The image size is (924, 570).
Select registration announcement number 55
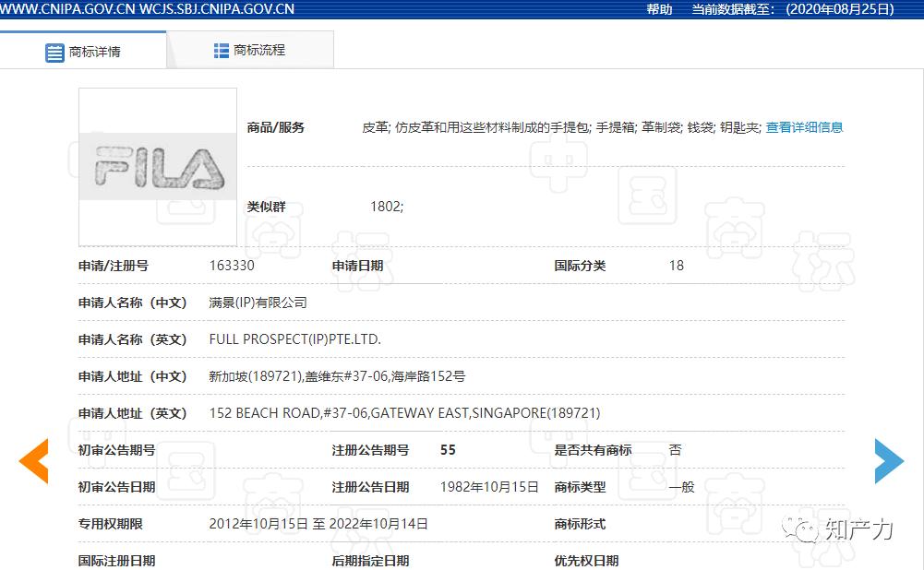448,450
